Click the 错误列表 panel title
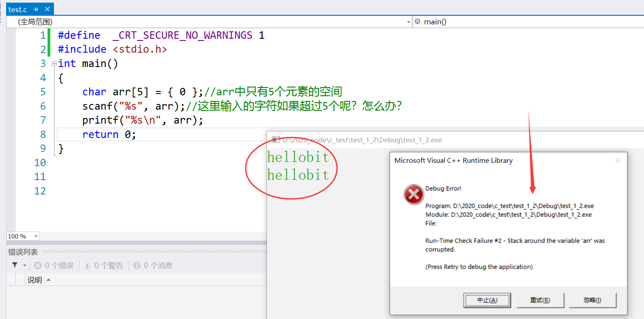 23,252
